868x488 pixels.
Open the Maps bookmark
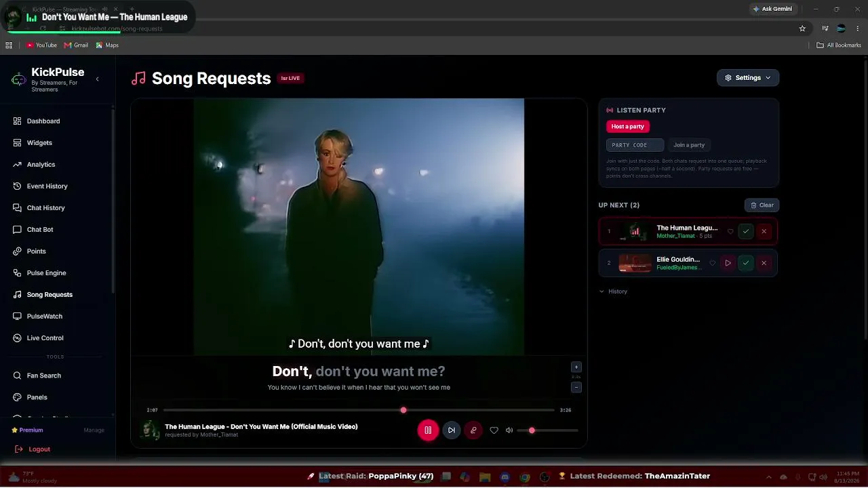(x=107, y=45)
